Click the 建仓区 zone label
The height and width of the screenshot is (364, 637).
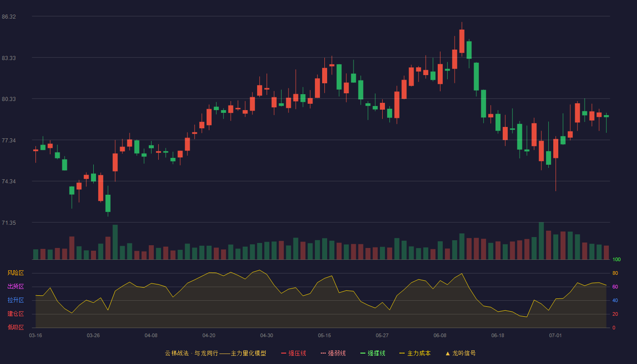(x=15, y=314)
